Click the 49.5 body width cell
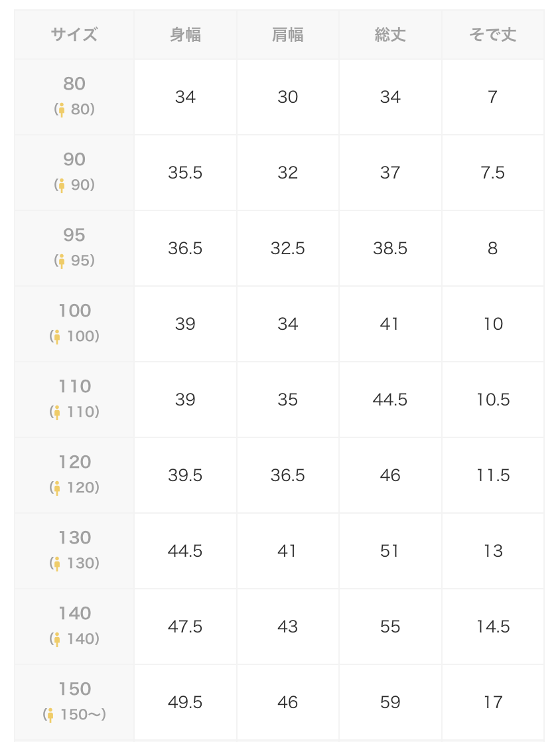The width and height of the screenshot is (560, 742). click(x=185, y=702)
